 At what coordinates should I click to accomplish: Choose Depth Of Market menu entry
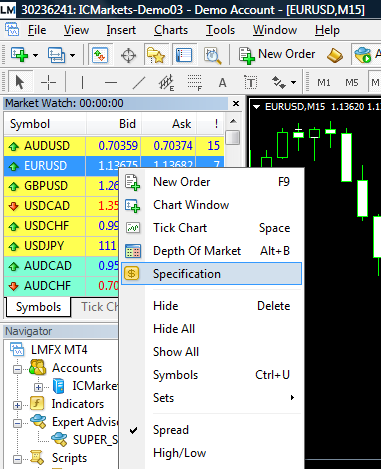point(212,251)
